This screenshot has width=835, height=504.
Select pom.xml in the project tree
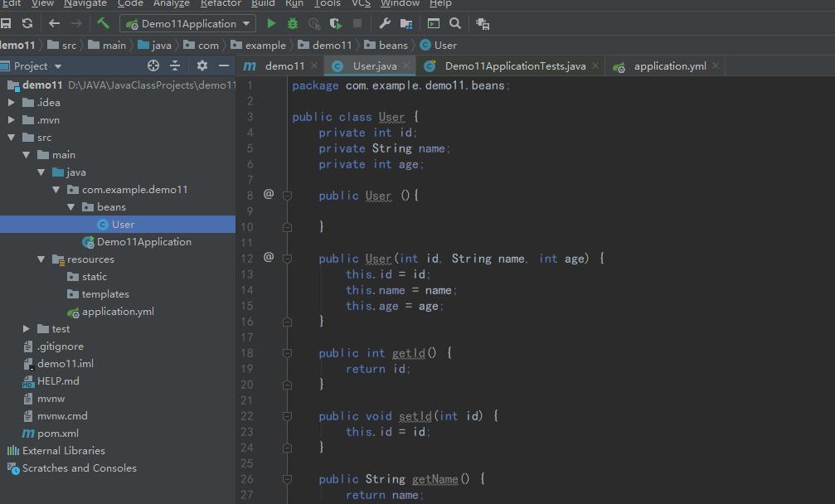click(x=57, y=434)
